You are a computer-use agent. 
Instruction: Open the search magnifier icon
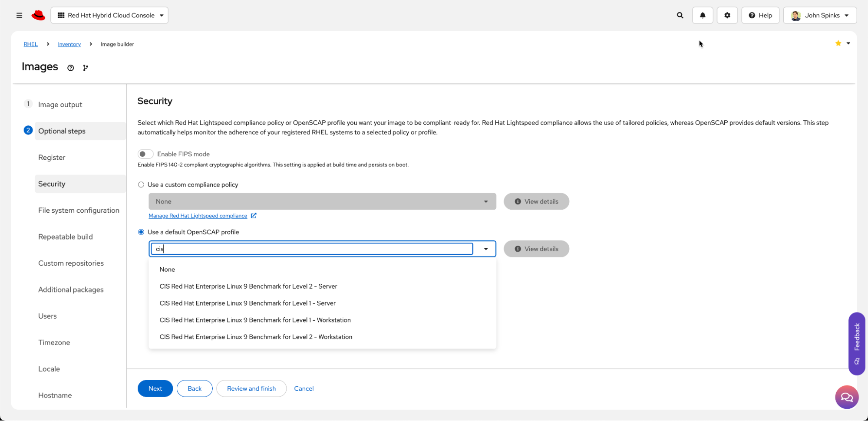point(680,15)
